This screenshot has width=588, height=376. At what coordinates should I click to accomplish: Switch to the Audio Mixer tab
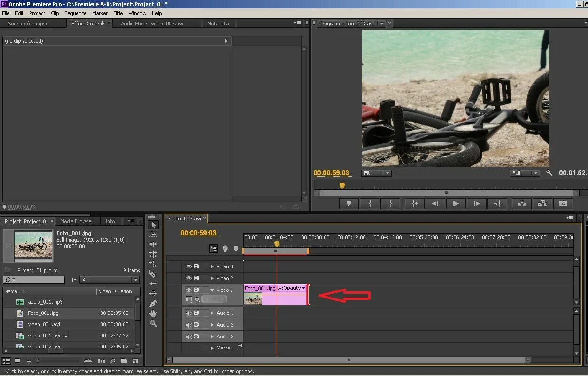coord(152,23)
